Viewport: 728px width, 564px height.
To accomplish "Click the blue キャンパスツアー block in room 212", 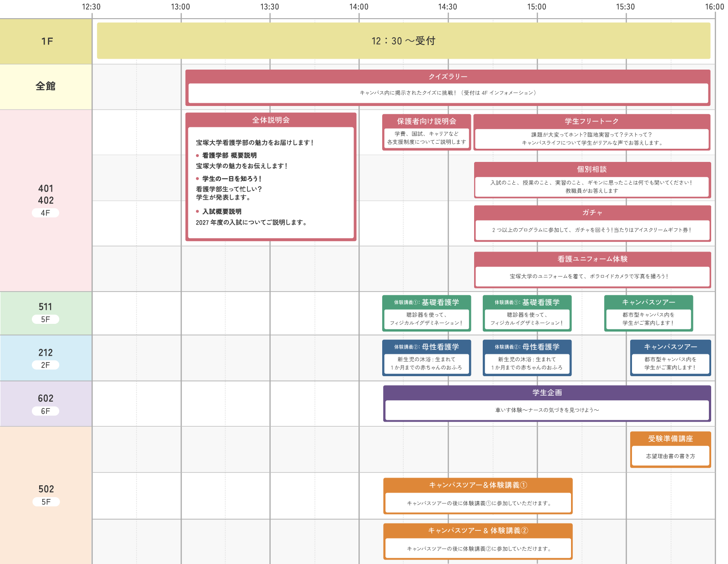I will (x=670, y=358).
